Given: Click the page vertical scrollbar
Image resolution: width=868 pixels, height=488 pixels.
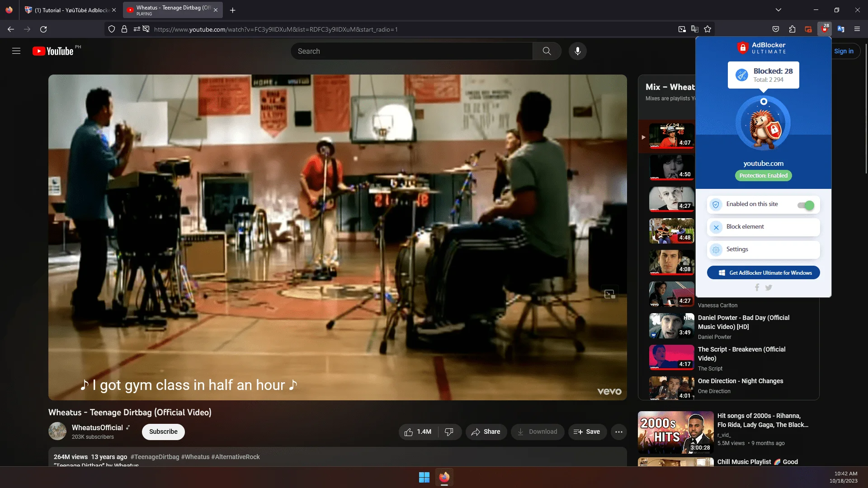Looking at the screenshot, I should coord(866,108).
